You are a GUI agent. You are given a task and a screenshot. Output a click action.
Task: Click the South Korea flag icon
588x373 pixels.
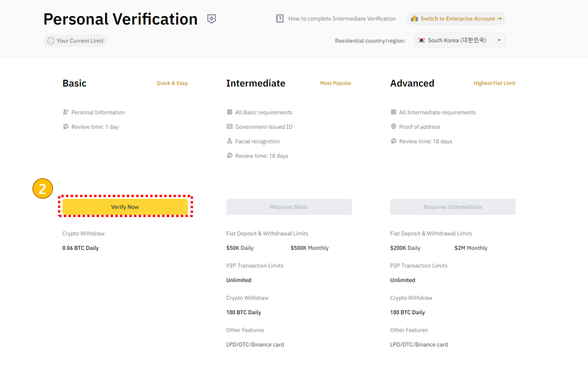pos(421,40)
